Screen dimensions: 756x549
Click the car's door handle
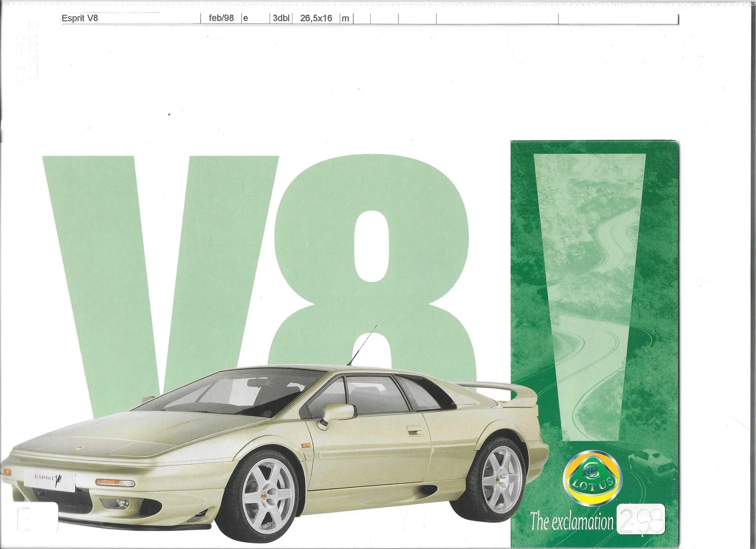coord(414,431)
